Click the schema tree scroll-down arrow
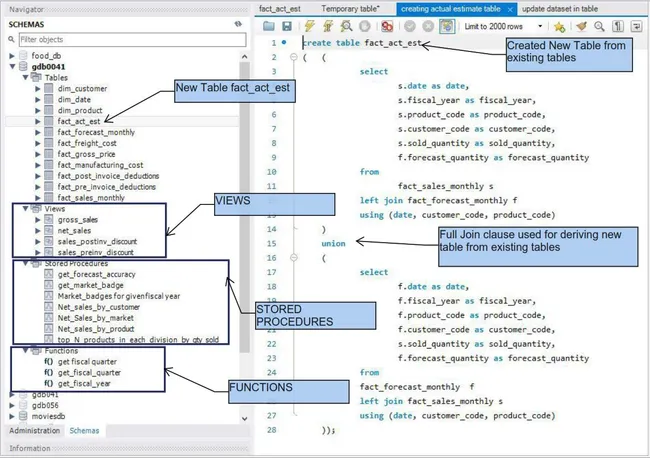Screen dimensions: 650x458 pyautogui.click(x=245, y=419)
